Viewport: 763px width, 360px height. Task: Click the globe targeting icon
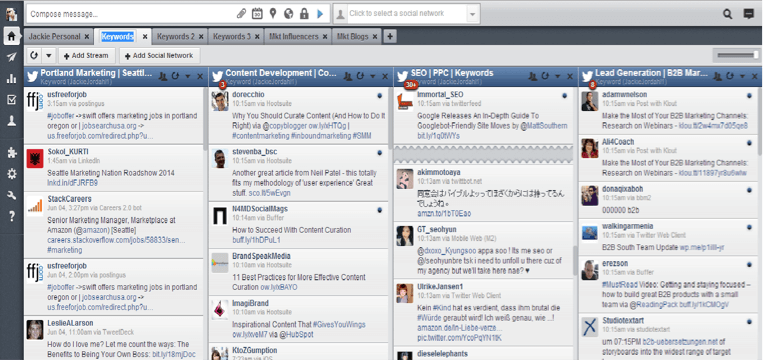pyautogui.click(x=289, y=14)
